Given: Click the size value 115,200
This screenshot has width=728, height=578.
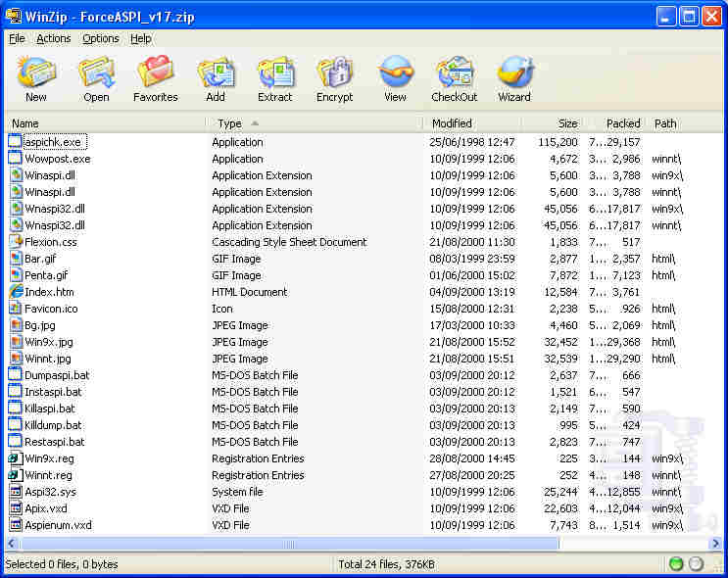Looking at the screenshot, I should pyautogui.click(x=558, y=142).
